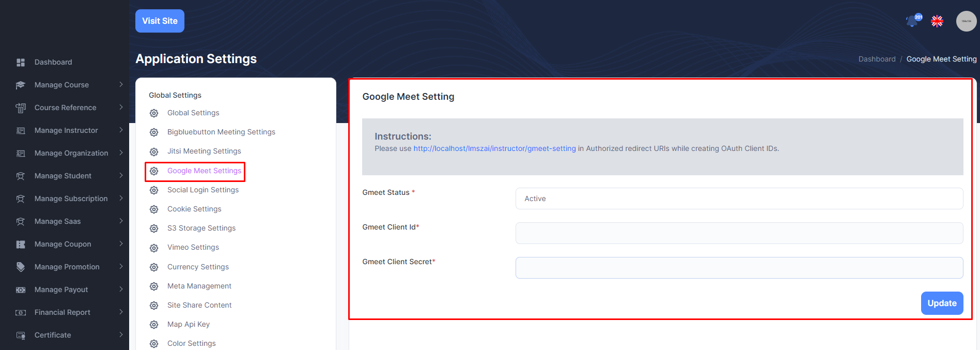This screenshot has width=980, height=350.
Task: Click the gear icon beside Cookie Settings
Action: click(154, 209)
